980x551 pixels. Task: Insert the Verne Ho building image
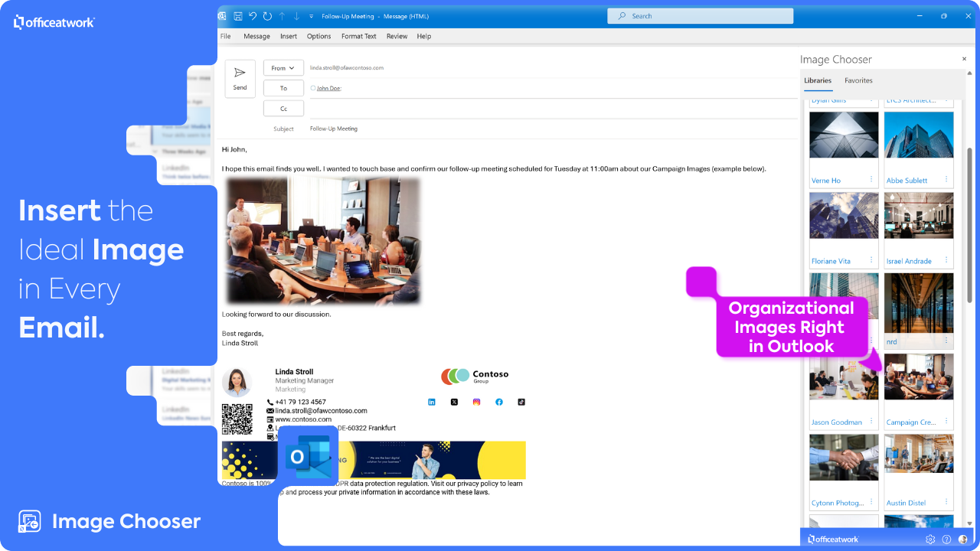point(844,135)
